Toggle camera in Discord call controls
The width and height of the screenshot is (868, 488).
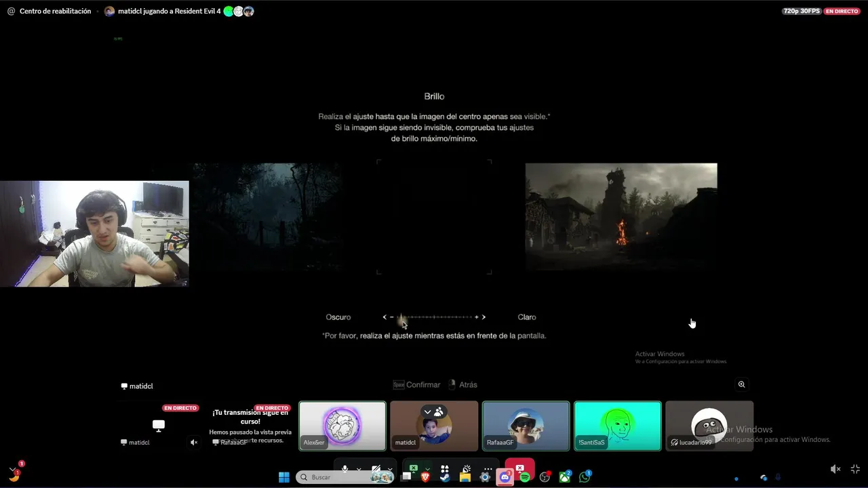tap(376, 468)
